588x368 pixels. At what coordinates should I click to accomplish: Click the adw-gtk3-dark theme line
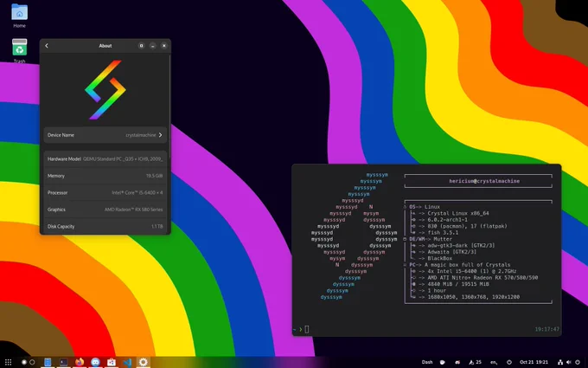point(461,245)
